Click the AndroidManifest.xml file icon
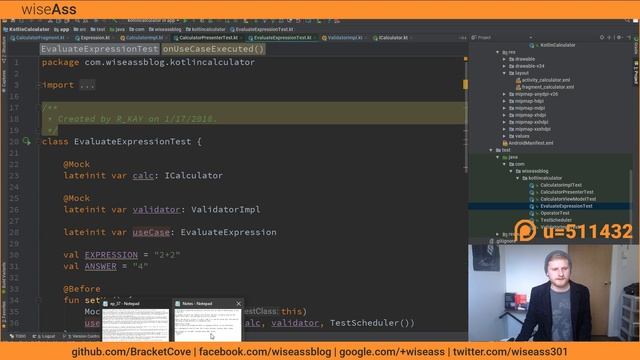 click(505, 143)
